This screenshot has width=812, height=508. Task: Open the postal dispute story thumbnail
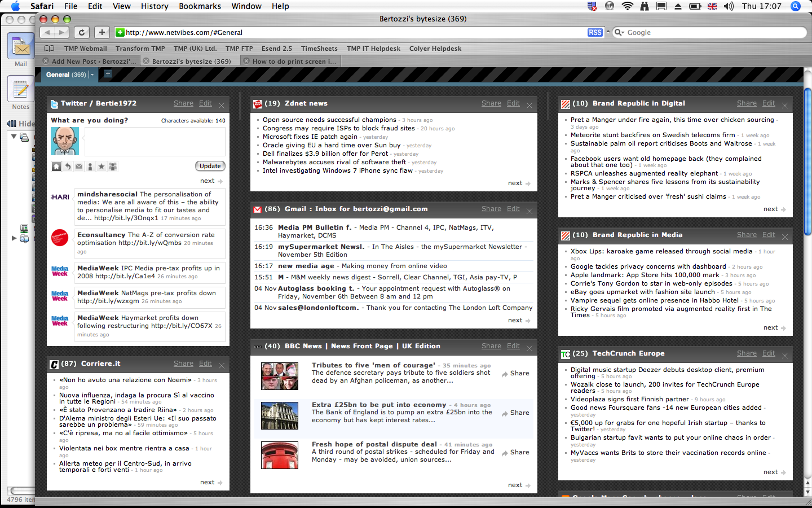click(x=279, y=455)
